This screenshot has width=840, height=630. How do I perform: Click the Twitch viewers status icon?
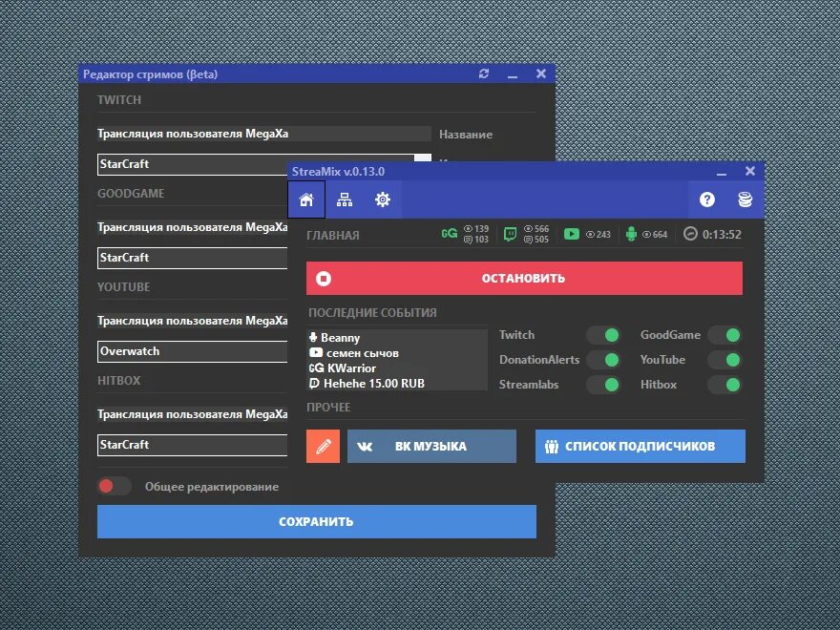coord(510,234)
